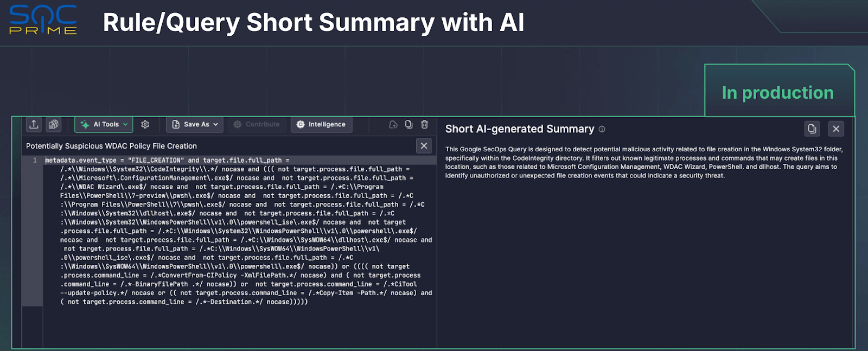Copy the query using toolbar copy icon
Screen dimensions: 868x351
(x=409, y=124)
